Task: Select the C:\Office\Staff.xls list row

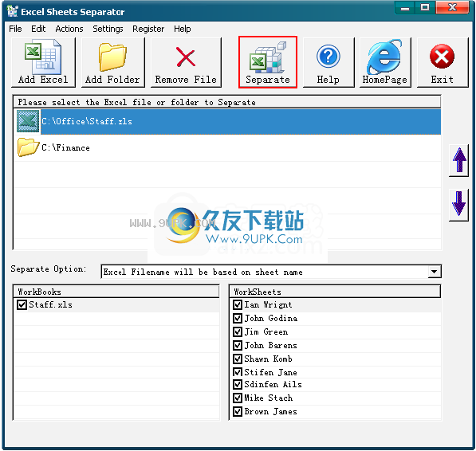Action: (x=228, y=121)
